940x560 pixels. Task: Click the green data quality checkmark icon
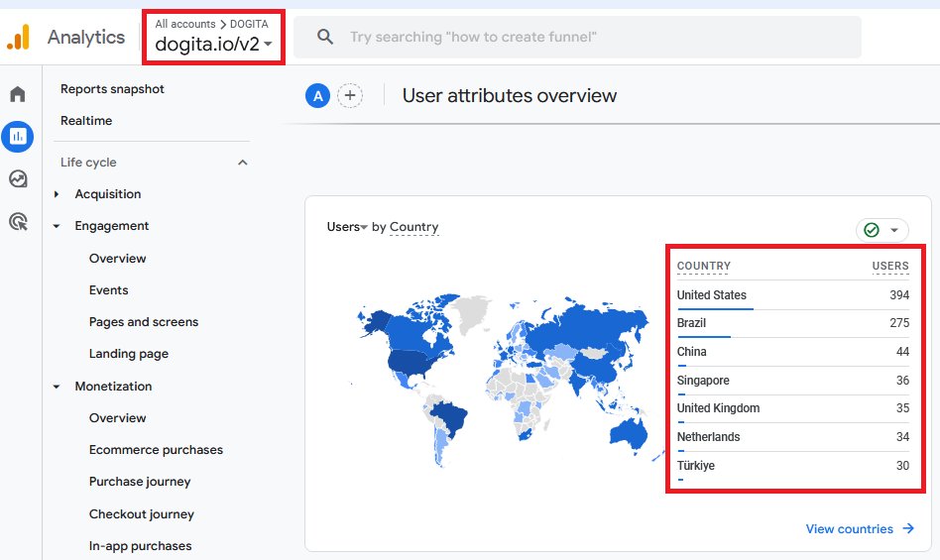coord(872,230)
